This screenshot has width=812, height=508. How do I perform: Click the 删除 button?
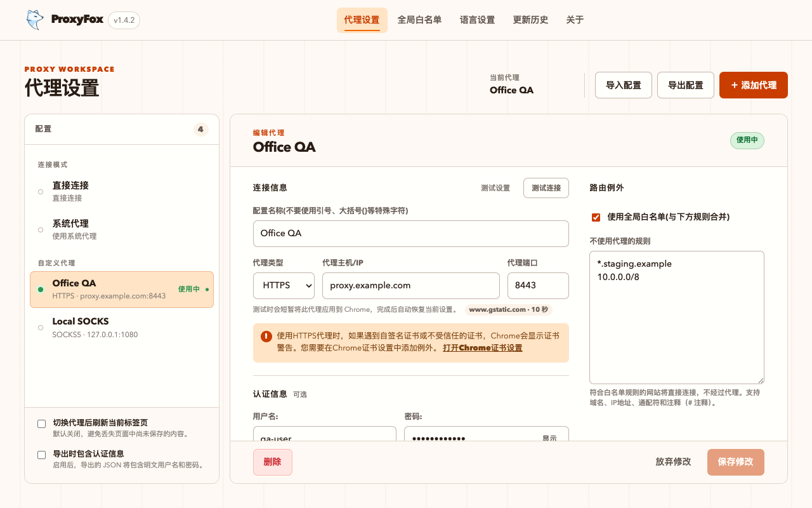pyautogui.click(x=273, y=462)
